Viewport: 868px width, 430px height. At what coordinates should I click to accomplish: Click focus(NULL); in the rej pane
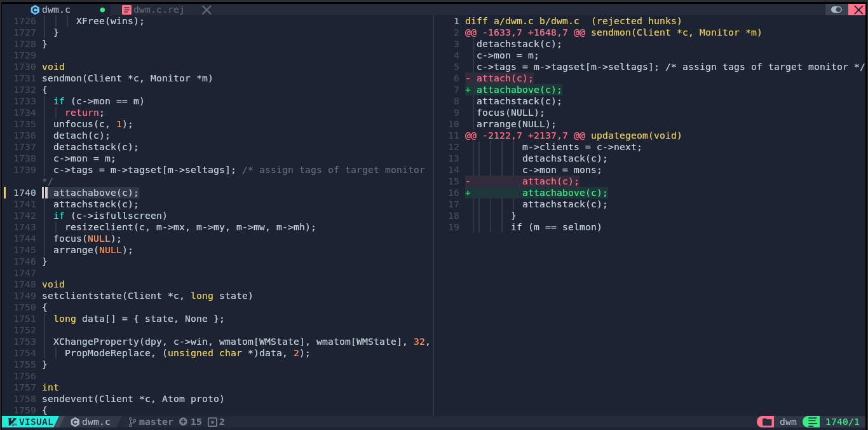(510, 113)
